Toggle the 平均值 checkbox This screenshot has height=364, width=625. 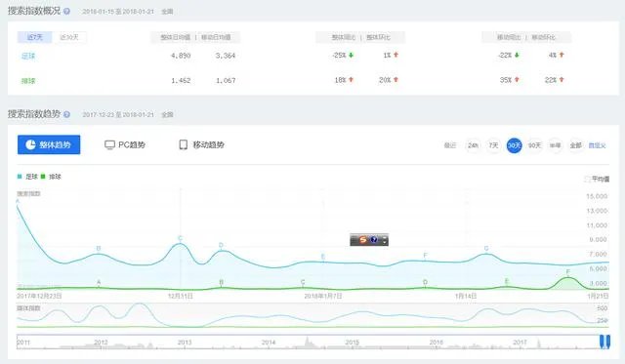tap(587, 180)
